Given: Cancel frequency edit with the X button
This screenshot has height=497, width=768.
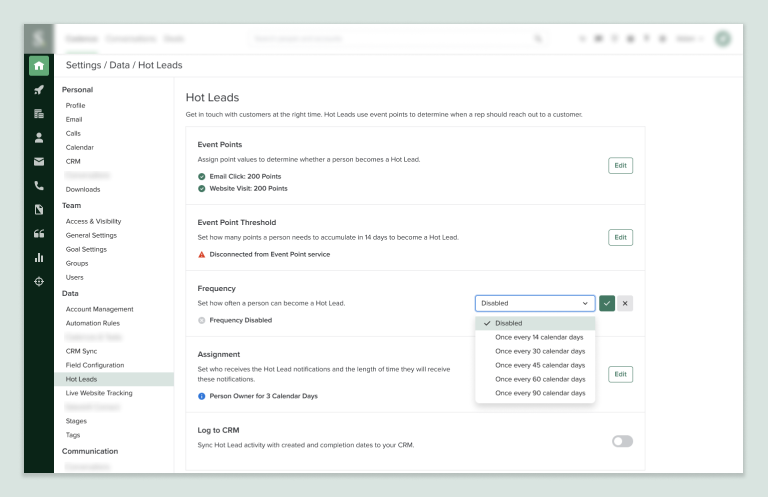Looking at the screenshot, I should tap(625, 303).
